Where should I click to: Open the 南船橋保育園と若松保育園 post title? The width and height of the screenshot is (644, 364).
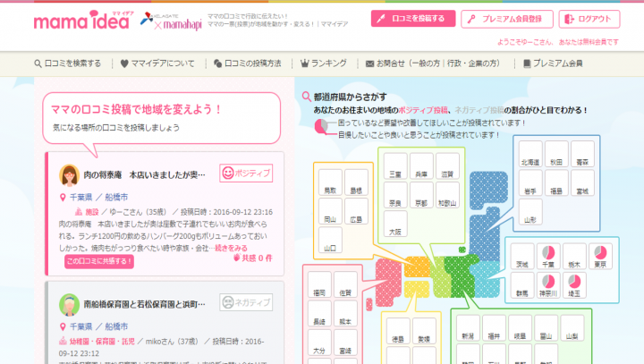coord(144,304)
